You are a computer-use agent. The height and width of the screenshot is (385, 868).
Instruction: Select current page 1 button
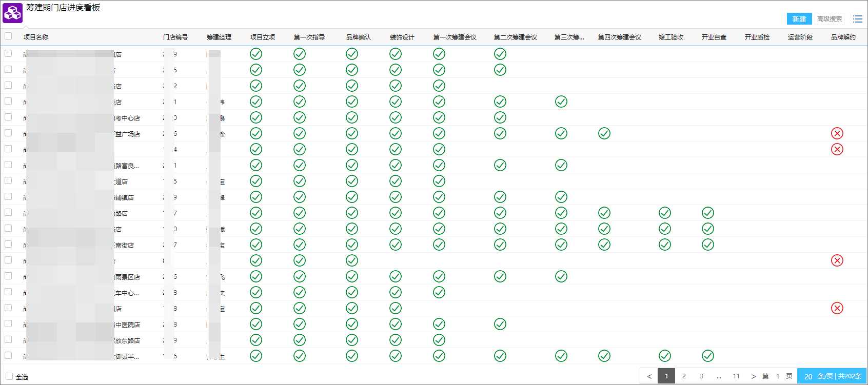point(666,376)
